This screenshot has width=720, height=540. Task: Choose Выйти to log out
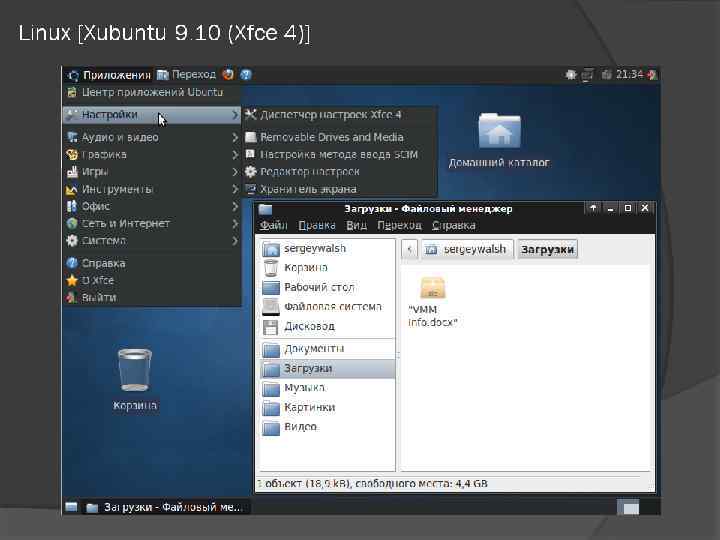(152, 298)
